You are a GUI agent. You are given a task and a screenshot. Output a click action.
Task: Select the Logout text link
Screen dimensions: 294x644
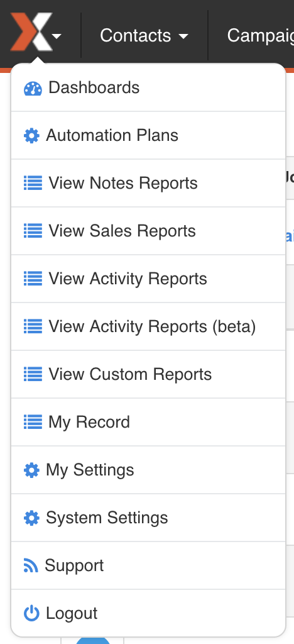(72, 613)
